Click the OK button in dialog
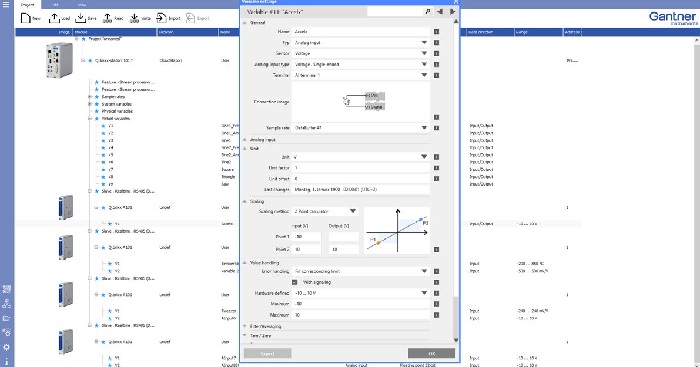Image resolution: width=700 pixels, height=367 pixels. (x=431, y=353)
